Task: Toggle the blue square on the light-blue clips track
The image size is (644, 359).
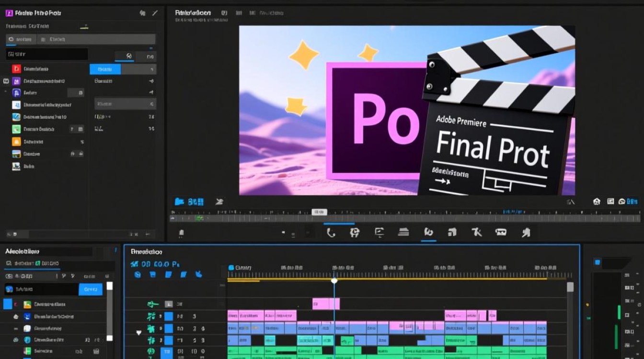Action: [169, 328]
